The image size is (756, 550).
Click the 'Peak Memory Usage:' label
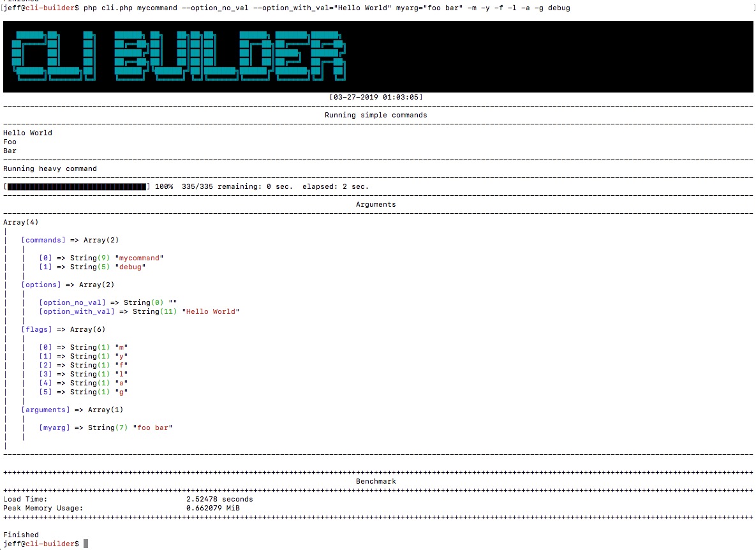[43, 508]
